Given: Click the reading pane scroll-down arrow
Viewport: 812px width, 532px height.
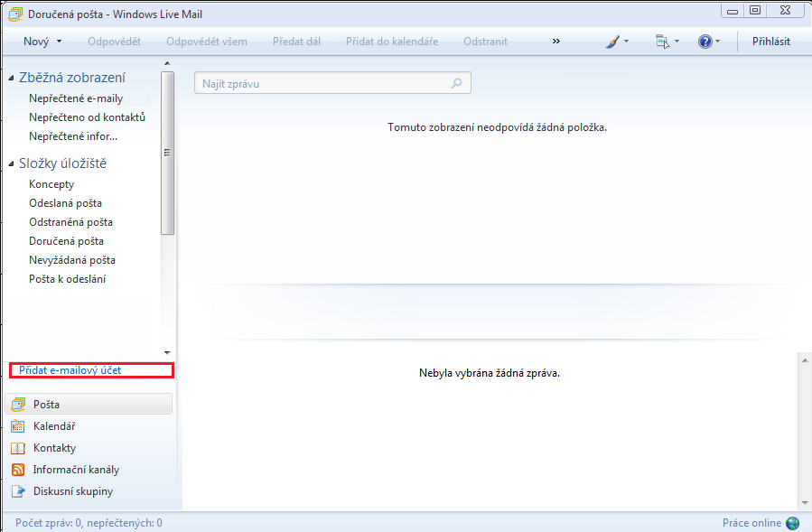Looking at the screenshot, I should pos(804,502).
